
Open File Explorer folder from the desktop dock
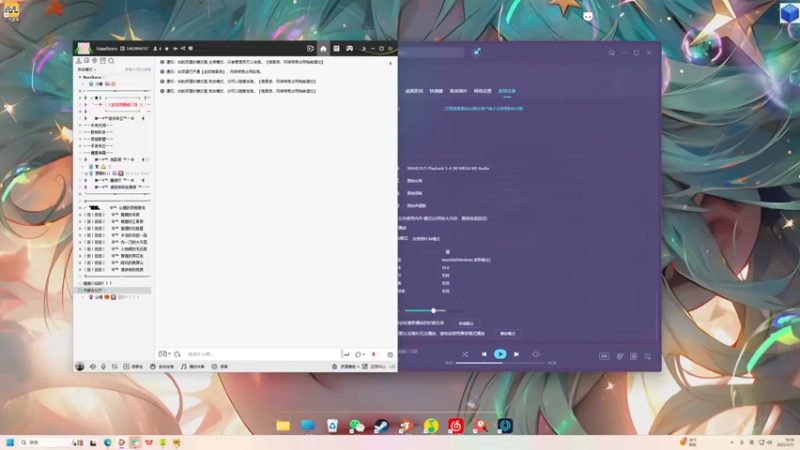[283, 426]
